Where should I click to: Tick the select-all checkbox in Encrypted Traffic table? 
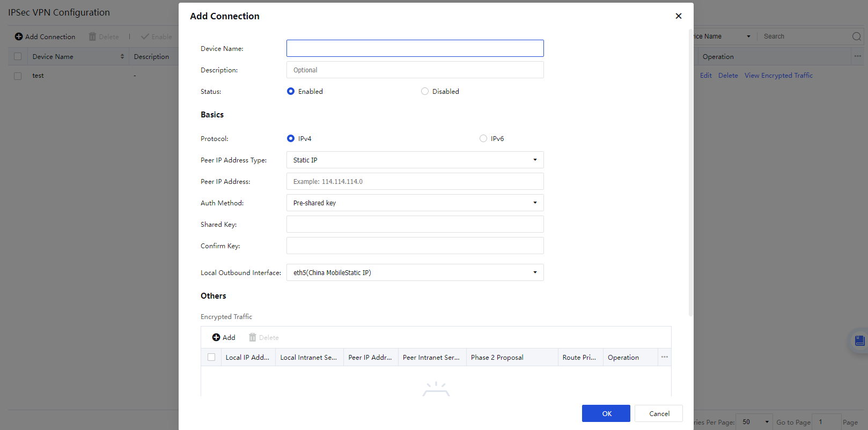211,357
